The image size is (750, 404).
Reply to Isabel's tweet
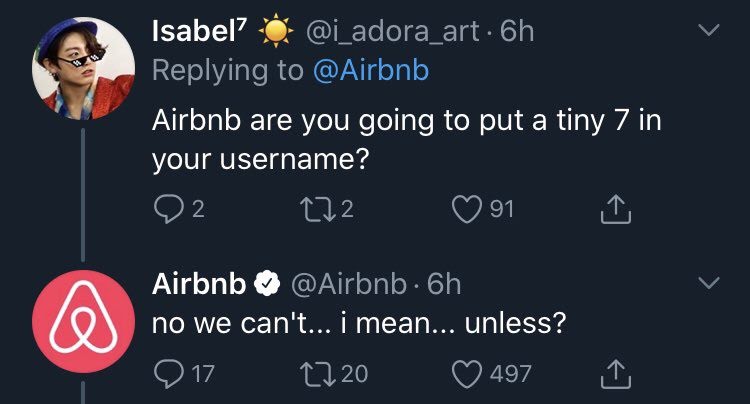click(165, 208)
